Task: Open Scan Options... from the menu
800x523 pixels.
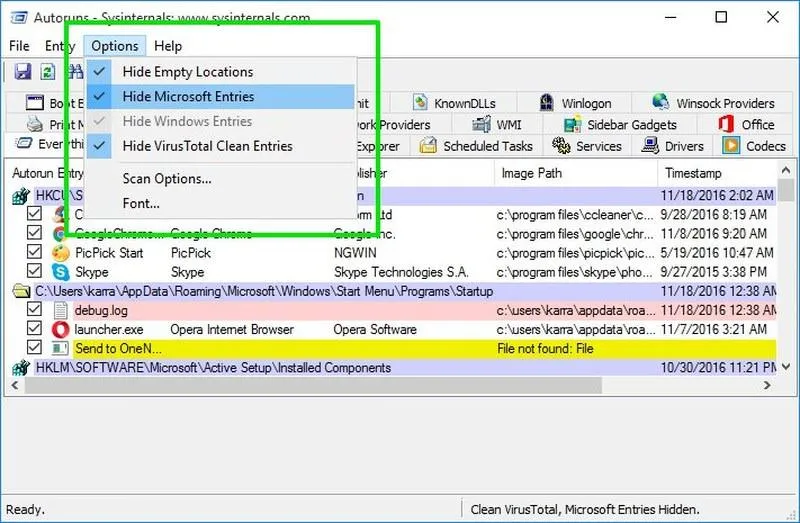Action: click(220, 179)
